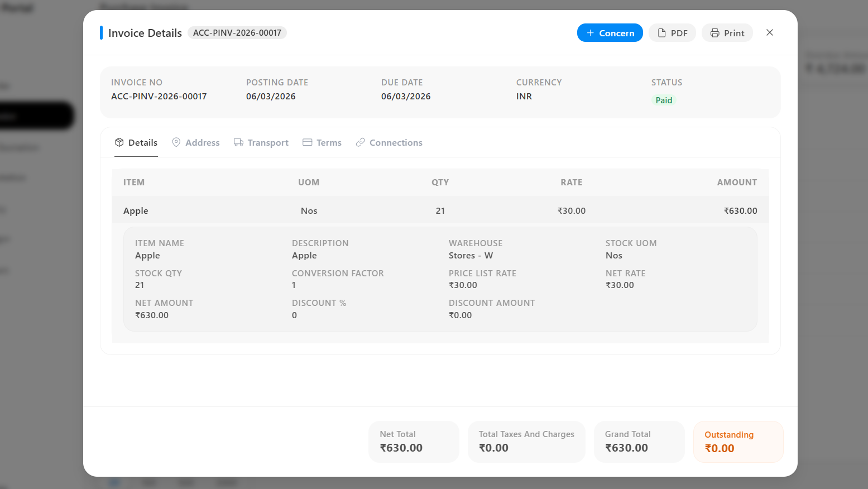
Task: Click the Terms tab card icon
Action: tap(307, 142)
